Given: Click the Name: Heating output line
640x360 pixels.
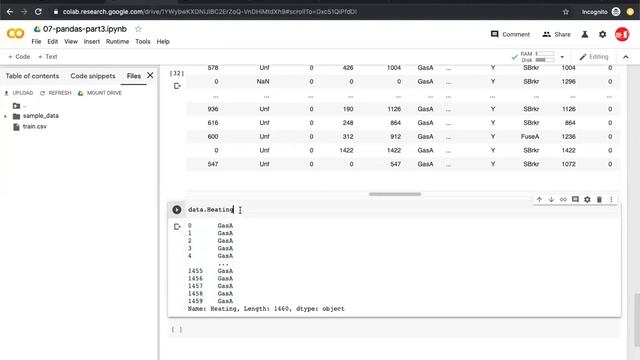Looking at the screenshot, I should click(266, 309).
